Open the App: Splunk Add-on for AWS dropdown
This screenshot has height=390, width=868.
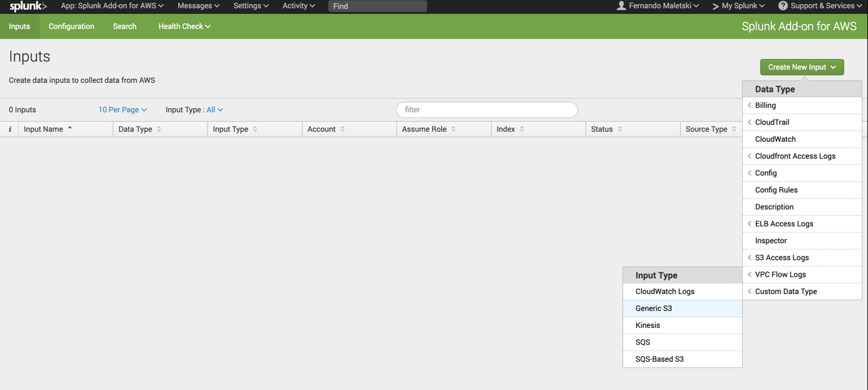coord(112,6)
